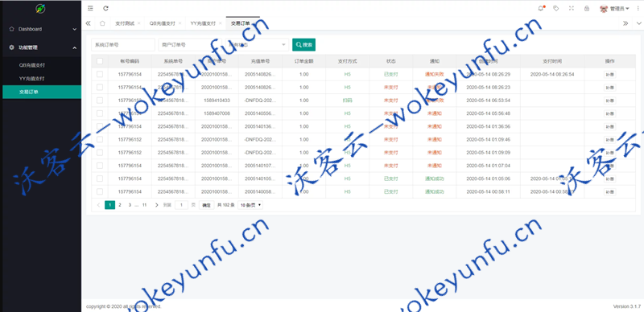Click creation time 2020-05-14 01:09:09

[x=489, y=153]
